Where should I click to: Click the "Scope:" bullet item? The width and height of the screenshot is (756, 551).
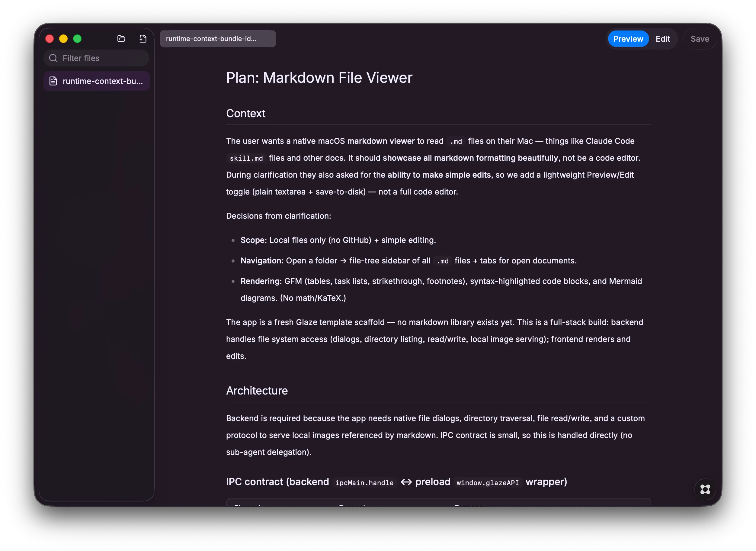[x=338, y=240]
